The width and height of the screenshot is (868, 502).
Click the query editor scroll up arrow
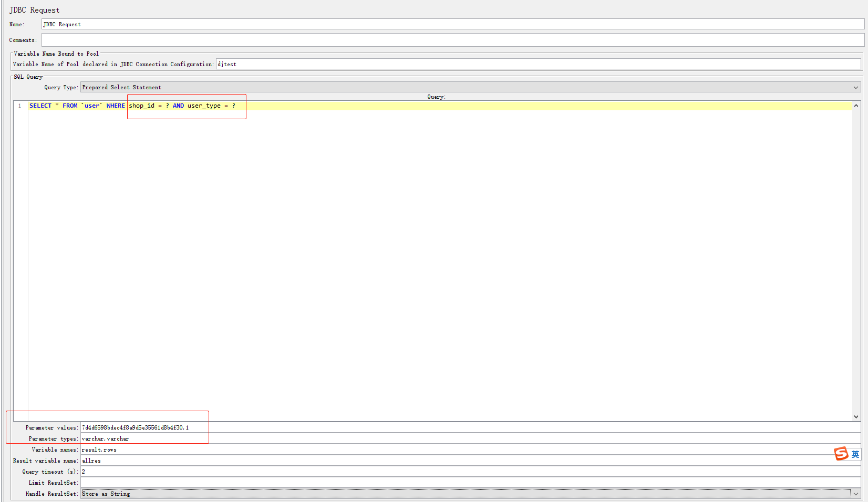[x=856, y=106]
